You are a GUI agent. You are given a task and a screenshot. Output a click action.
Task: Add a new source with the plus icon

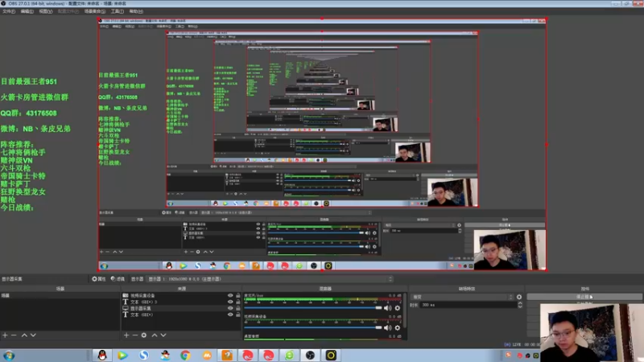126,335
